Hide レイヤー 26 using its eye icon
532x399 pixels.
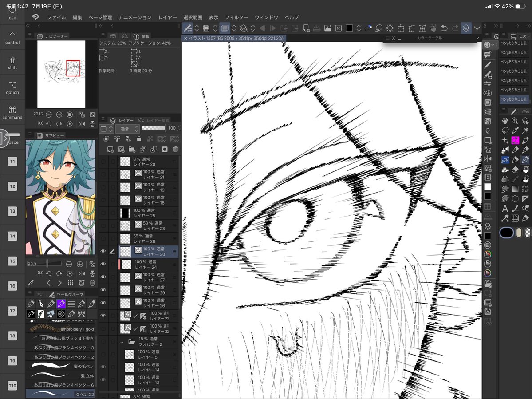click(x=103, y=303)
